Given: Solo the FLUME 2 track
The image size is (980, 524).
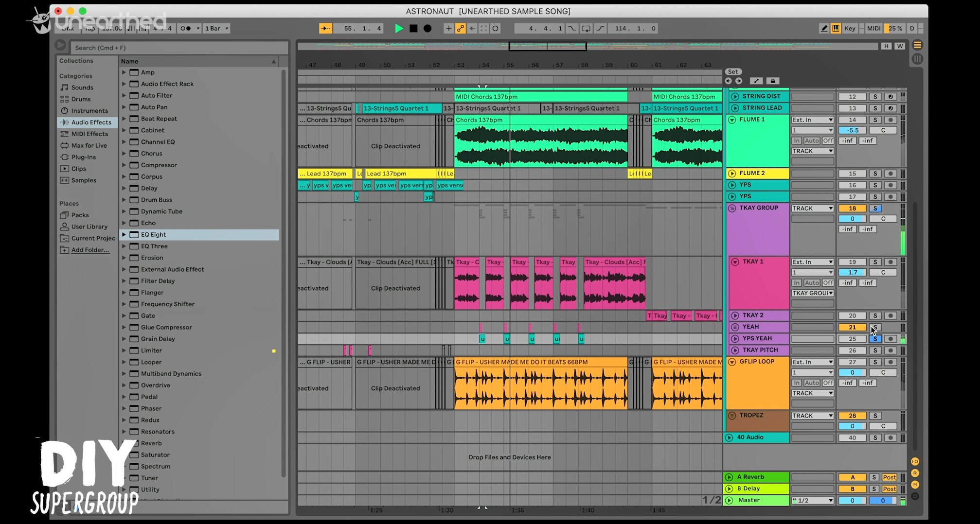Looking at the screenshot, I should [875, 174].
